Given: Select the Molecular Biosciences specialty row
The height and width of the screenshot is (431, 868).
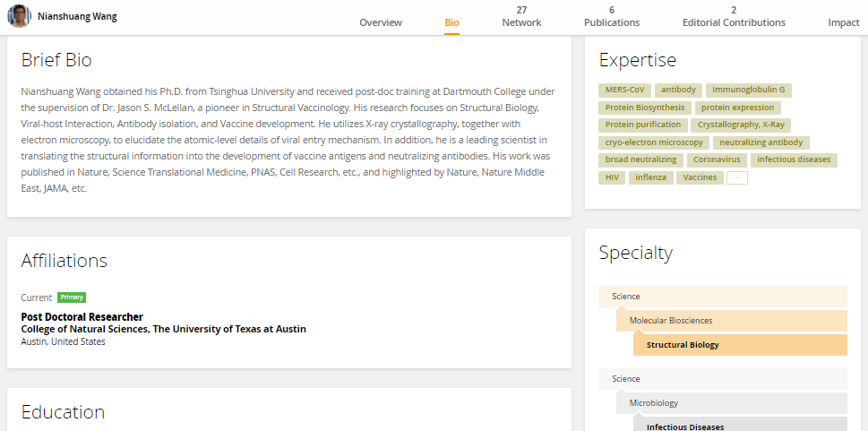Looking at the screenshot, I should [x=731, y=321].
